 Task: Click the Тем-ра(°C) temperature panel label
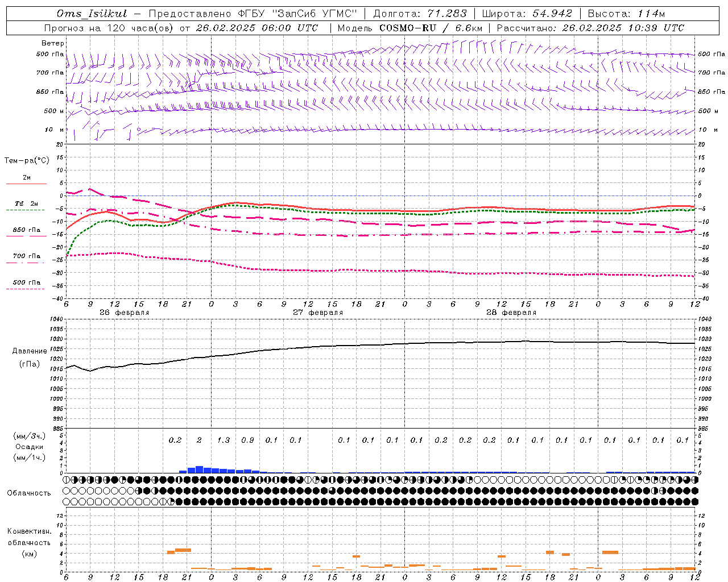[27, 161]
